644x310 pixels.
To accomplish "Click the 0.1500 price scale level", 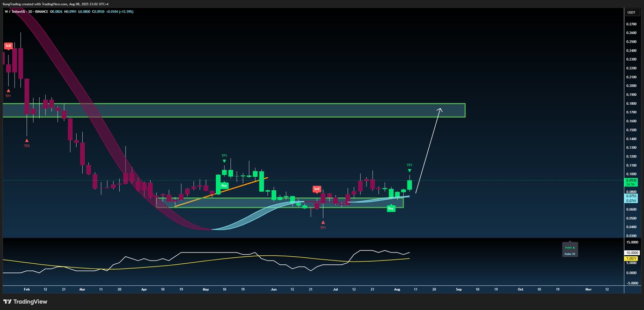I will pos(631,130).
